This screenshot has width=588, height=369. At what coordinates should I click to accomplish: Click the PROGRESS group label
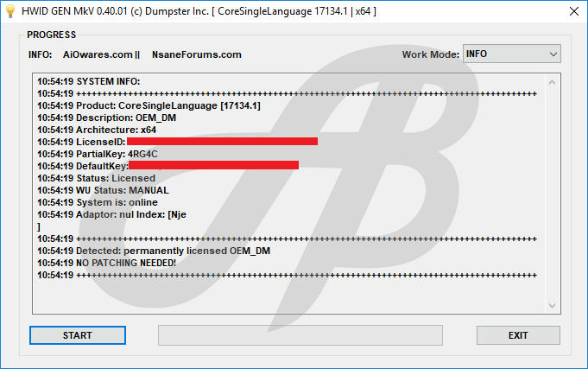pyautogui.click(x=52, y=35)
